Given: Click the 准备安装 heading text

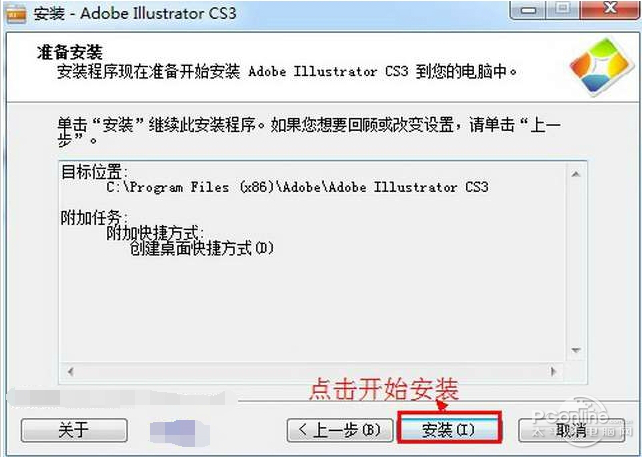Looking at the screenshot, I should click(70, 52).
